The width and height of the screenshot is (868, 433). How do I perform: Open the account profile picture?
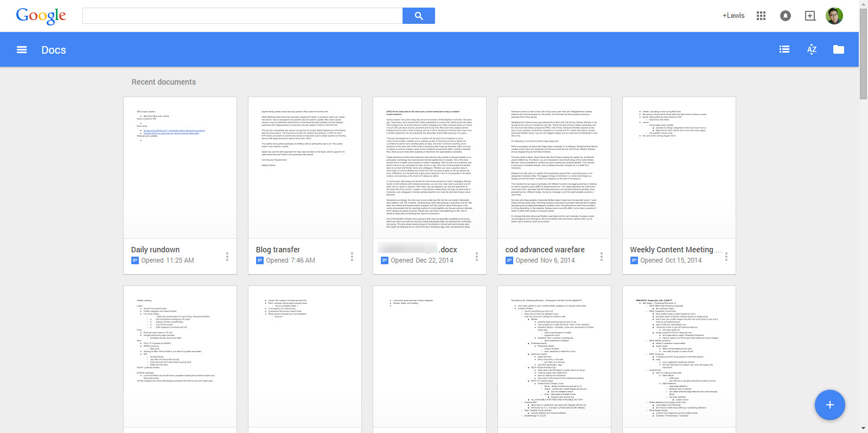(834, 16)
